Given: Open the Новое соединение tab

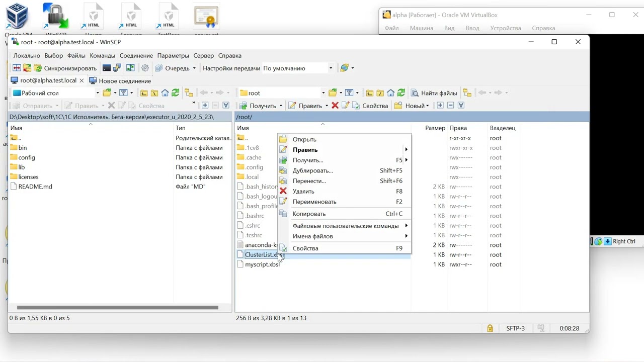Looking at the screenshot, I should point(120,81).
